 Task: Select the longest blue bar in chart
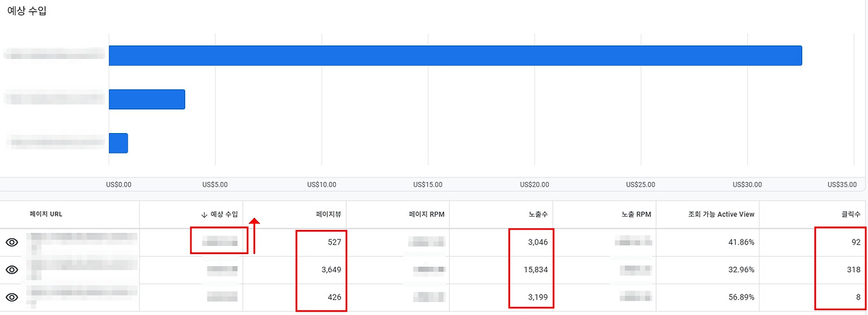[455, 56]
